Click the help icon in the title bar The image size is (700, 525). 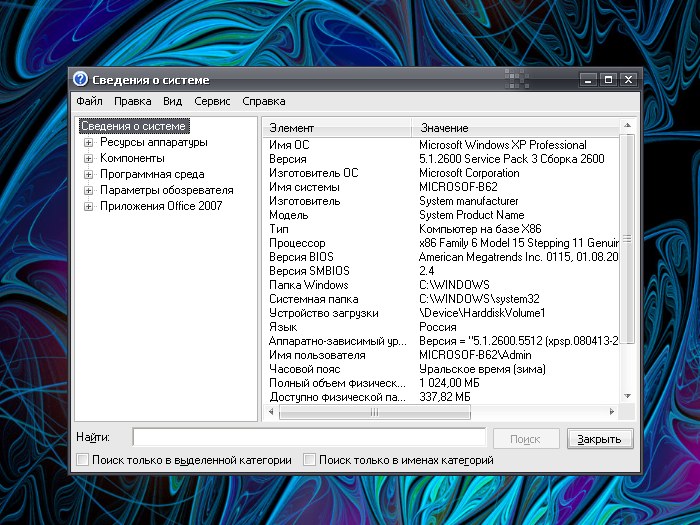pyautogui.click(x=80, y=79)
